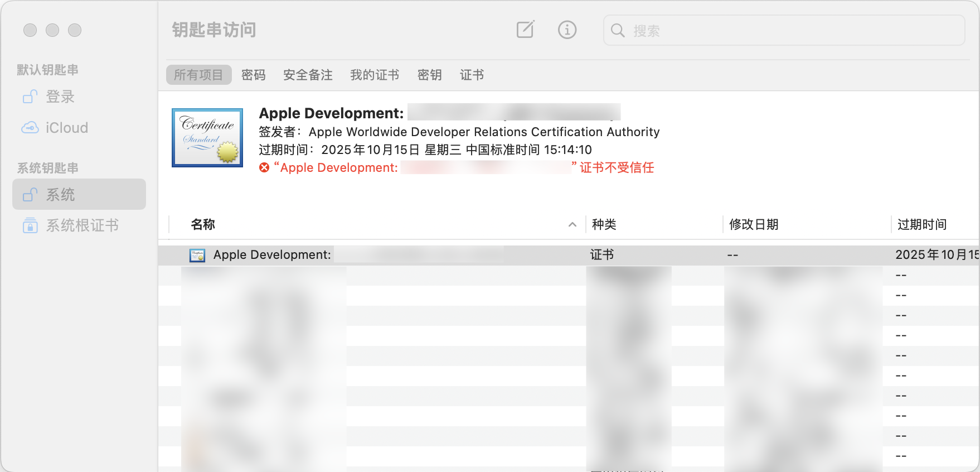The width and height of the screenshot is (980, 472).
Task: Click the 系统 keychain lock icon
Action: [30, 195]
